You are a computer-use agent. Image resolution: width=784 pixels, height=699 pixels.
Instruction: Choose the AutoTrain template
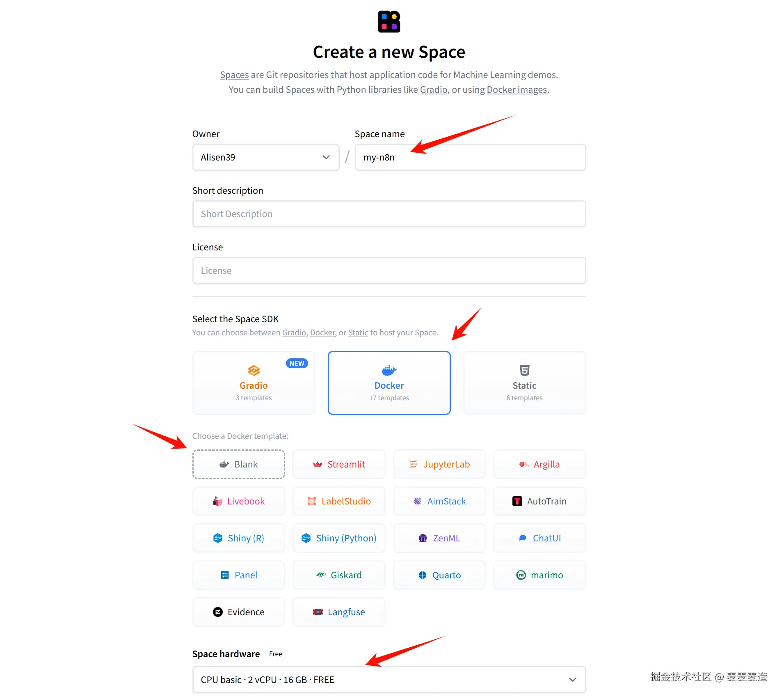(539, 501)
